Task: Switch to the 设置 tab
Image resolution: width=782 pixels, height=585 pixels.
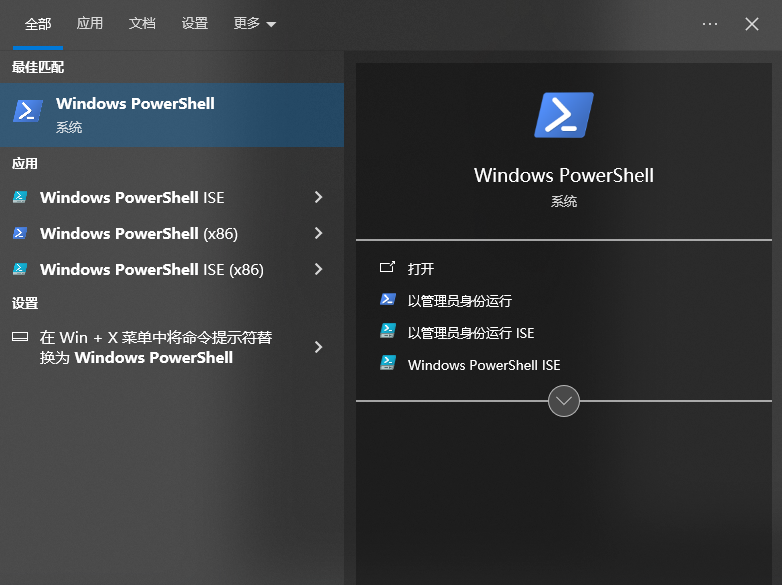Action: (x=195, y=23)
